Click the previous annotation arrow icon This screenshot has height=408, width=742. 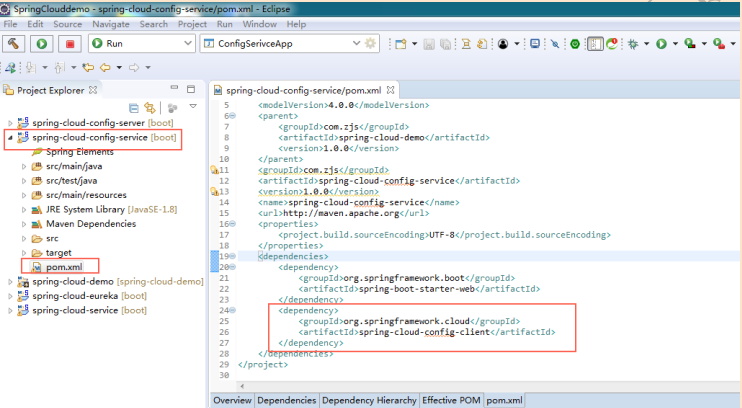(59, 68)
